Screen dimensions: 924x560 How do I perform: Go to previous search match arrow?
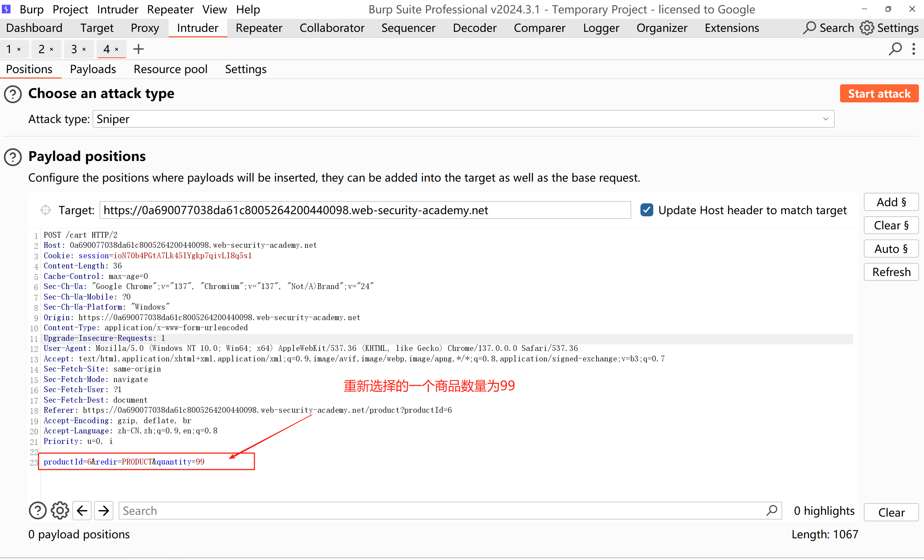click(82, 511)
